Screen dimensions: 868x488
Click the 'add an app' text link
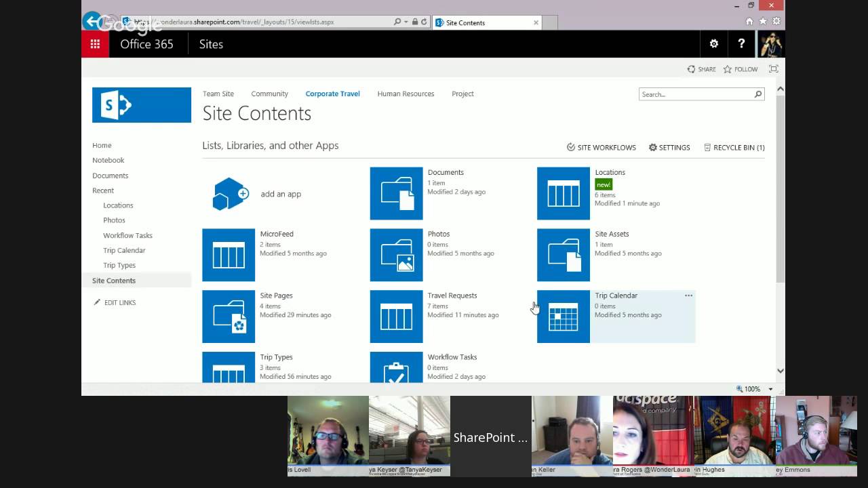pyautogui.click(x=281, y=194)
